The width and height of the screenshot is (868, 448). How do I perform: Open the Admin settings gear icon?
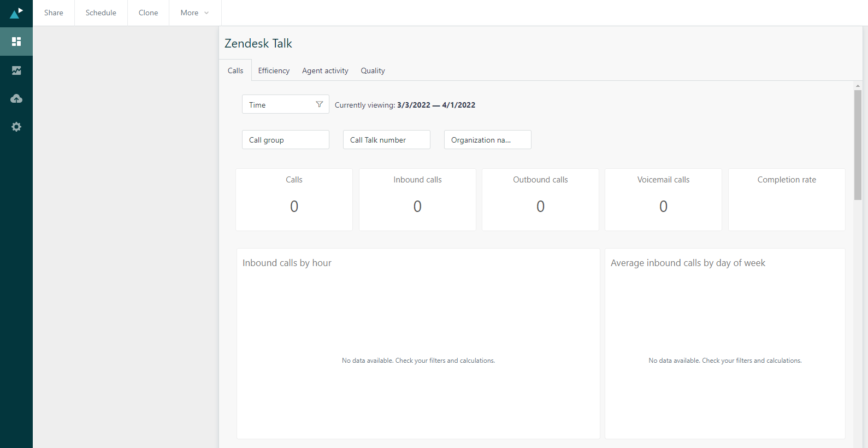pyautogui.click(x=16, y=127)
